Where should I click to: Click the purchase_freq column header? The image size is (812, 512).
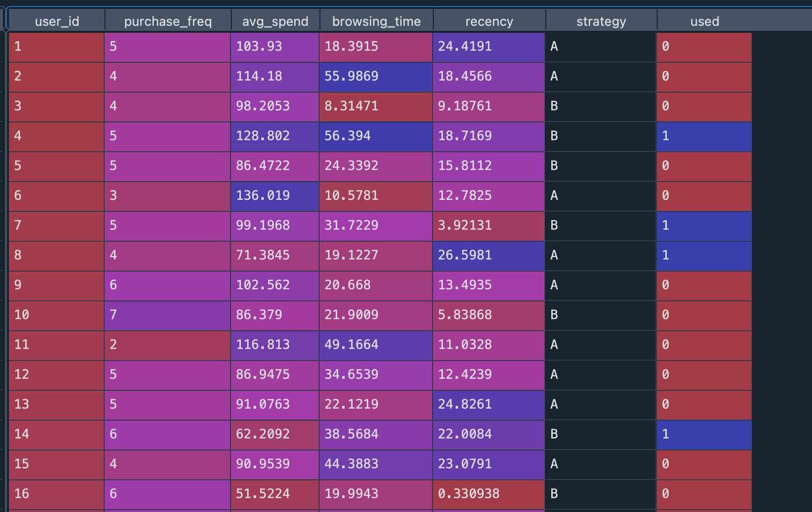pyautogui.click(x=168, y=21)
